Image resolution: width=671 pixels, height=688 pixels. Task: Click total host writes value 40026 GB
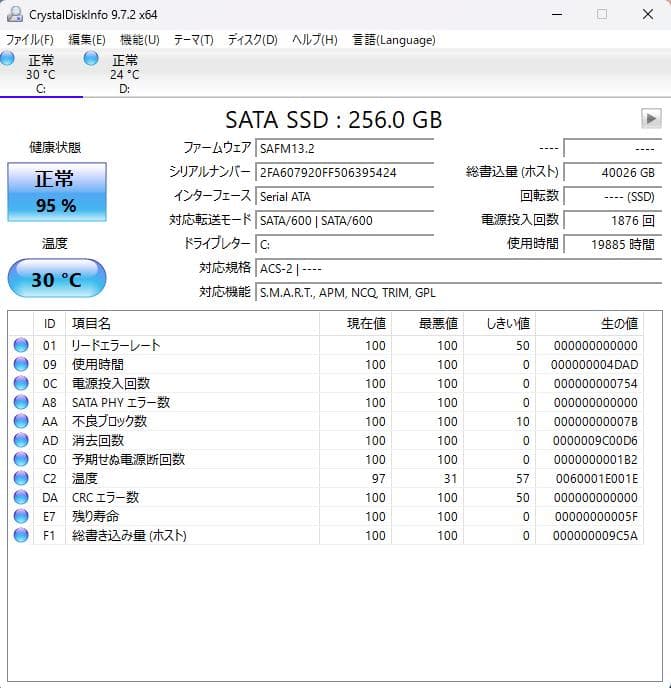pyautogui.click(x=613, y=172)
